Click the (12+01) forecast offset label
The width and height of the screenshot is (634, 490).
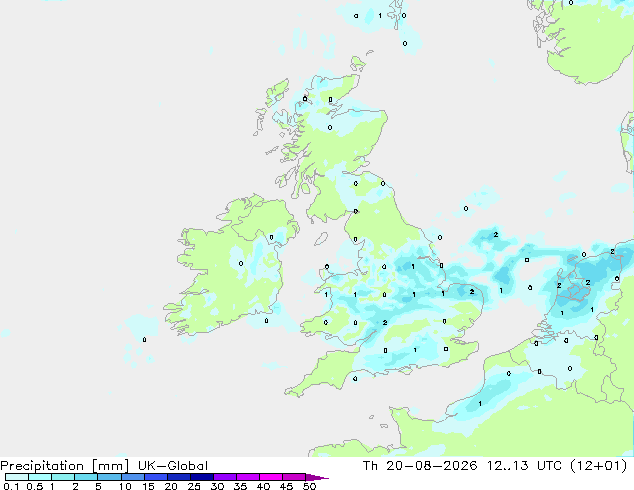pos(598,466)
